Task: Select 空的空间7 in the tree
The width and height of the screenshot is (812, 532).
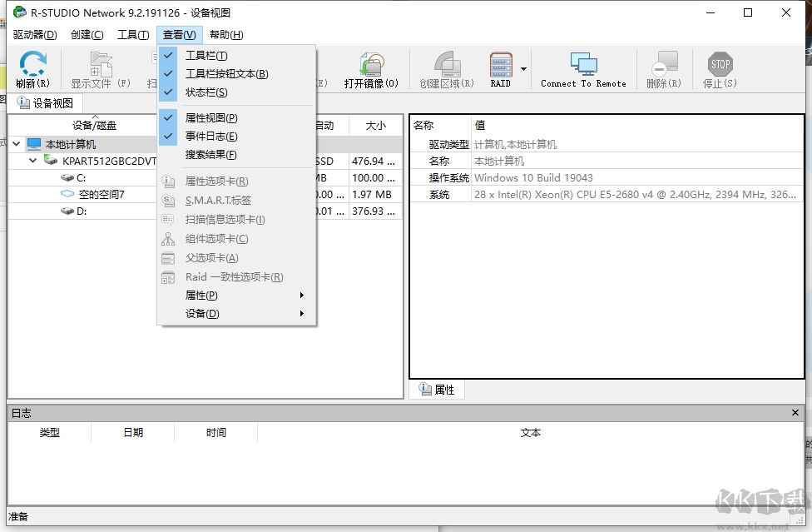Action: tap(95, 194)
